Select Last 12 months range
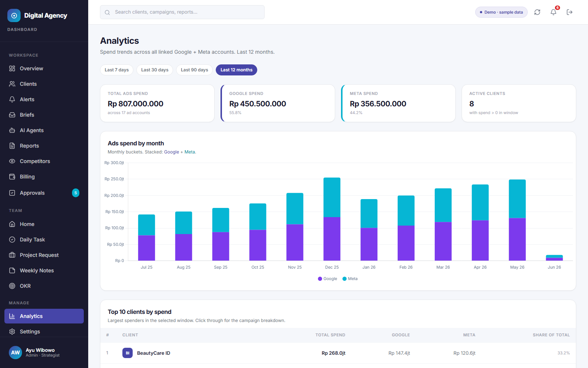This screenshot has height=368, width=588. pyautogui.click(x=236, y=70)
